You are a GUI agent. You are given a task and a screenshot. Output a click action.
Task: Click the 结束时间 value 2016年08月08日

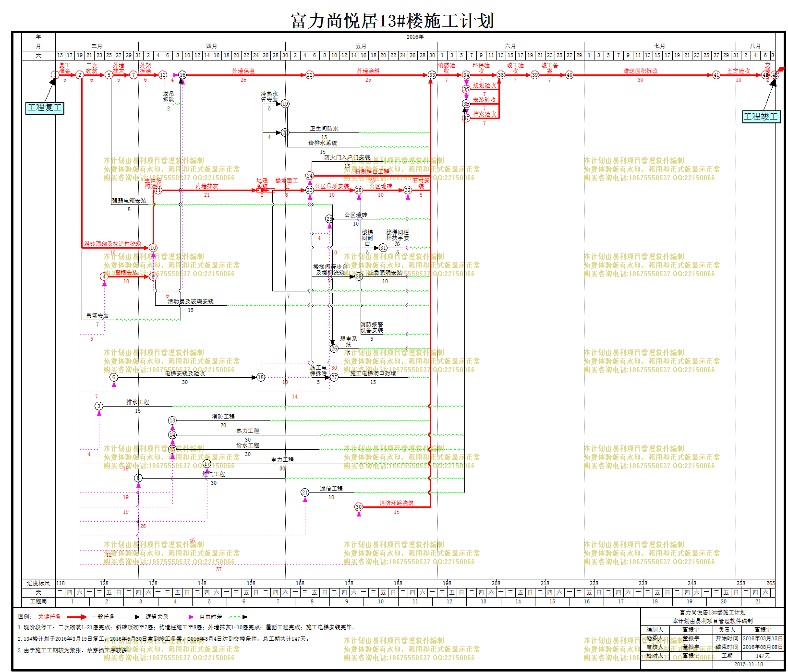(x=763, y=647)
